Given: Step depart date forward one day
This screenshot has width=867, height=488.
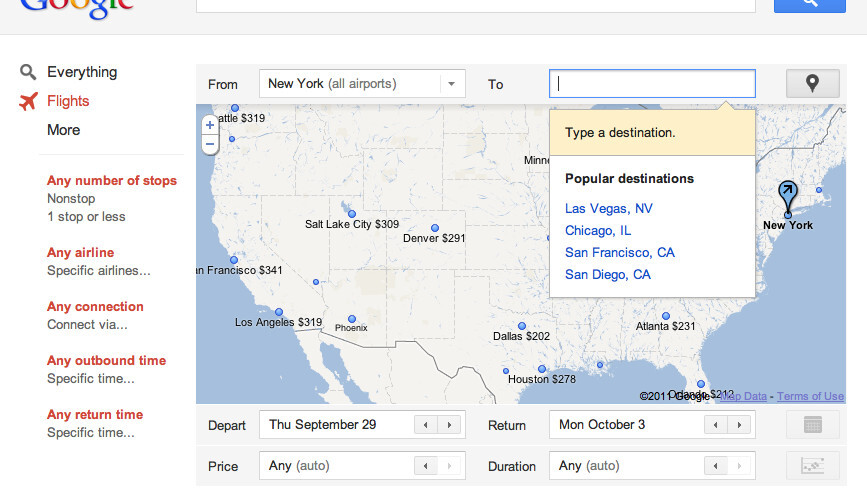Looking at the screenshot, I should tap(452, 425).
